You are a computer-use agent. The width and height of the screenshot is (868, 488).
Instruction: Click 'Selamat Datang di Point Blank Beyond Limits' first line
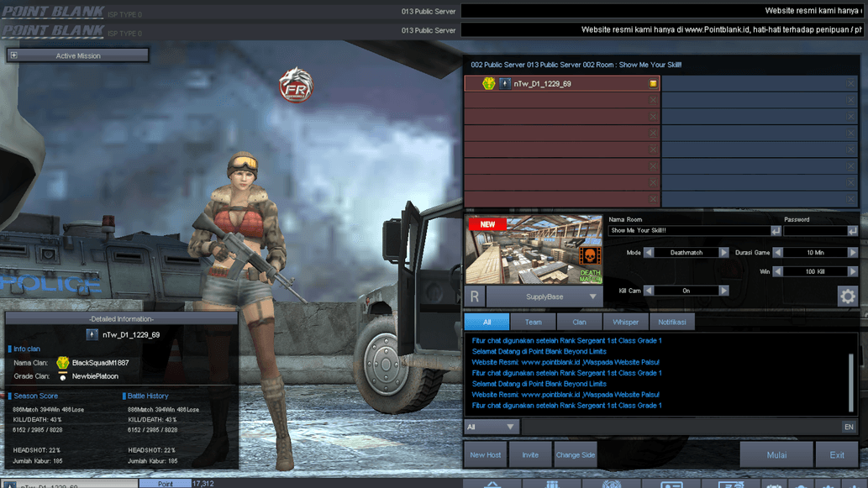[x=539, y=351]
